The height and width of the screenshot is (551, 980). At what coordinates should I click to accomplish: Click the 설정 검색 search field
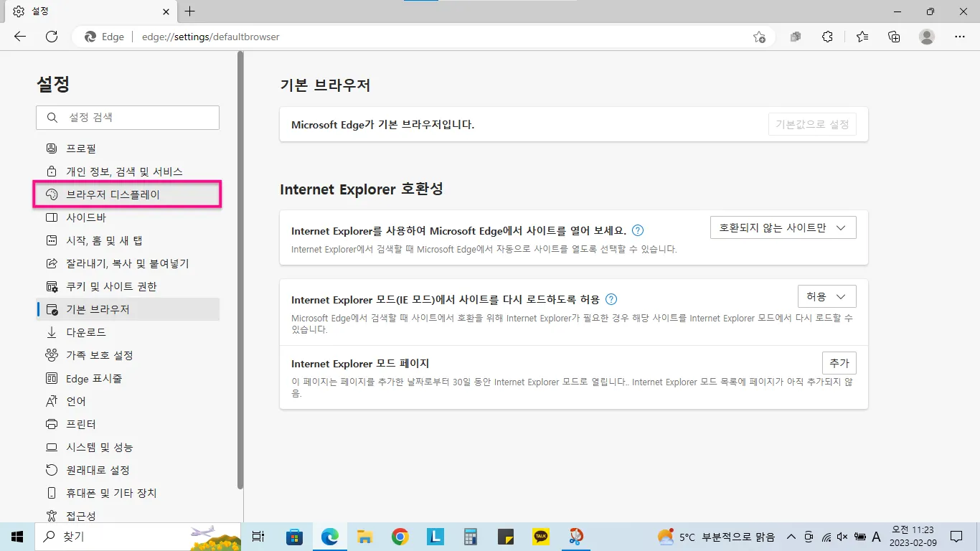pos(128,118)
